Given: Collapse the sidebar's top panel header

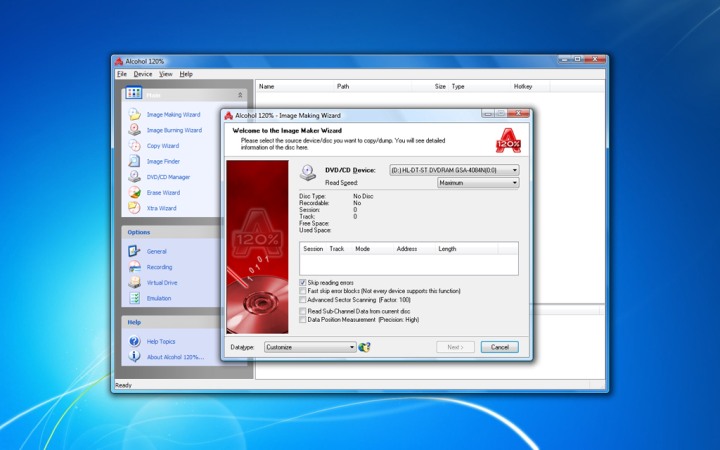Looking at the screenshot, I should point(239,94).
